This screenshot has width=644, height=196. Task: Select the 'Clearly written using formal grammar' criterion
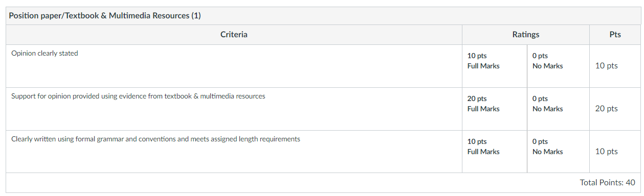click(x=156, y=139)
